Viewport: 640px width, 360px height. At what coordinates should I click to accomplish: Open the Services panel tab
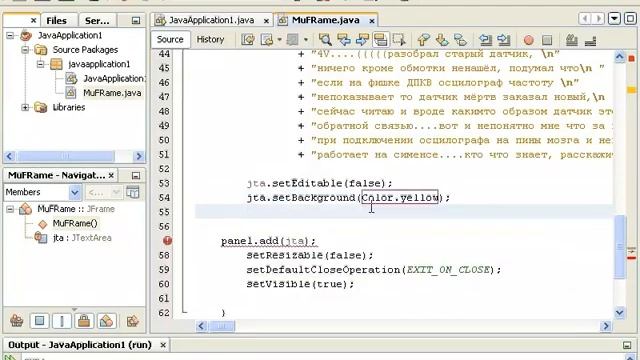pyautogui.click(x=97, y=20)
